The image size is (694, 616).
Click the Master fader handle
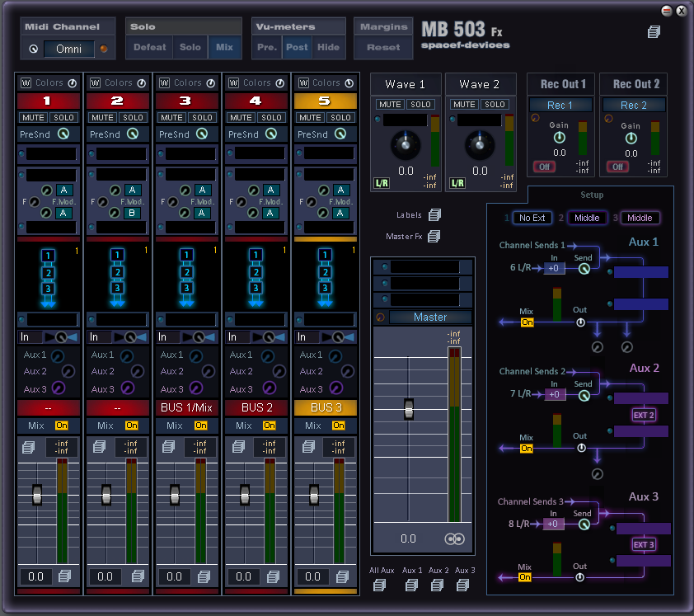[x=409, y=409]
